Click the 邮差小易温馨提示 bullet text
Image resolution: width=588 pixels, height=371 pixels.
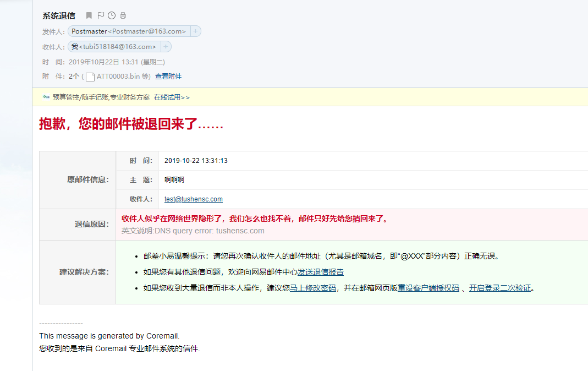coord(322,256)
